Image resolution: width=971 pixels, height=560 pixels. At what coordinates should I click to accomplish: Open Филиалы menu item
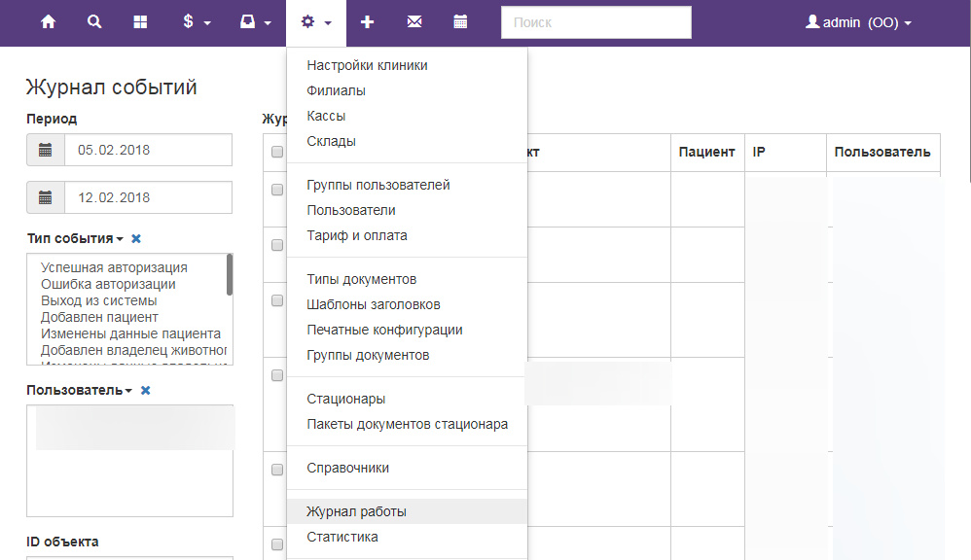coord(407,90)
